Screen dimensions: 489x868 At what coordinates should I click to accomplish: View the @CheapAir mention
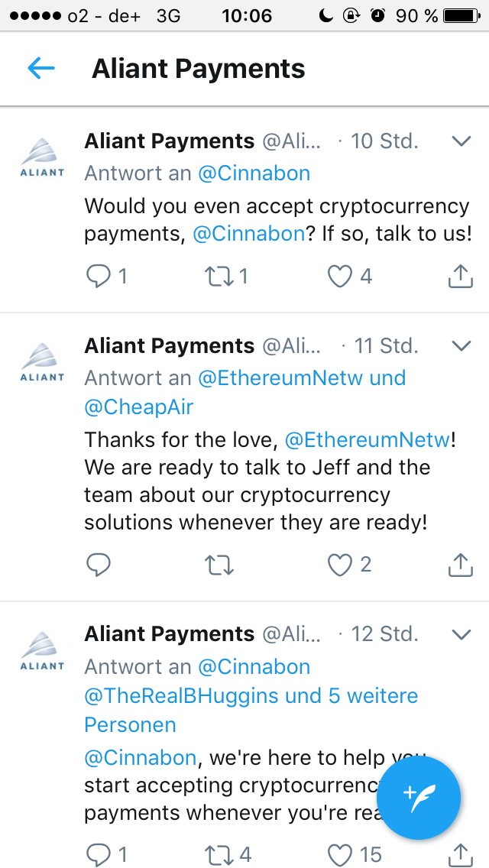click(138, 407)
